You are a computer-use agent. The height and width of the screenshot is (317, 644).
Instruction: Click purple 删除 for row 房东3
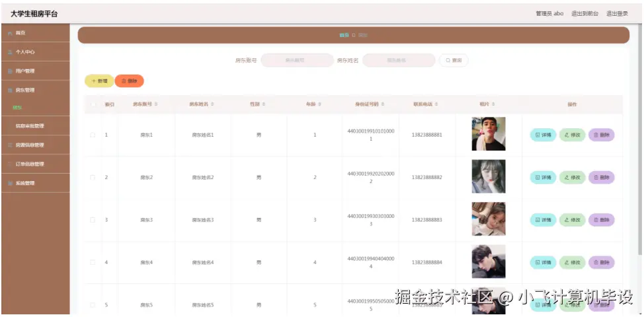pyautogui.click(x=601, y=220)
